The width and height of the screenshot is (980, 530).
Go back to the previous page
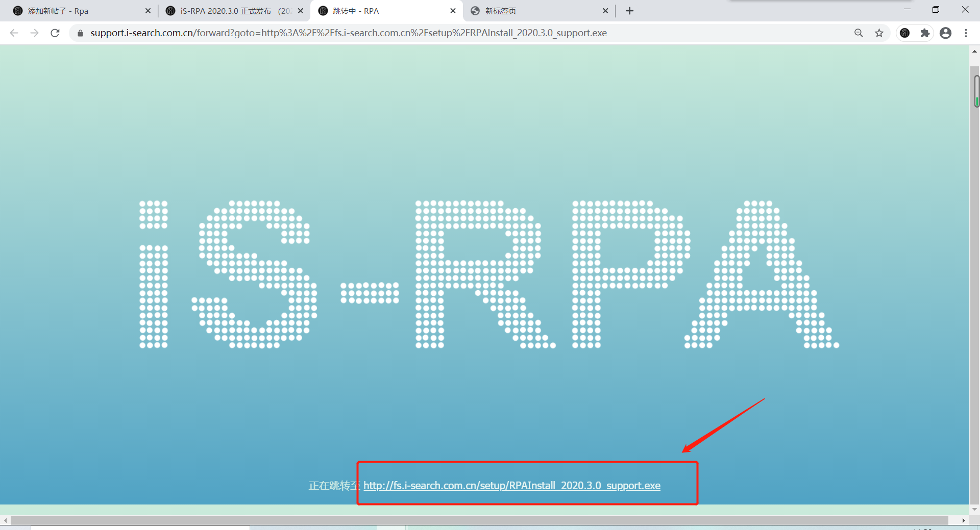click(x=14, y=33)
